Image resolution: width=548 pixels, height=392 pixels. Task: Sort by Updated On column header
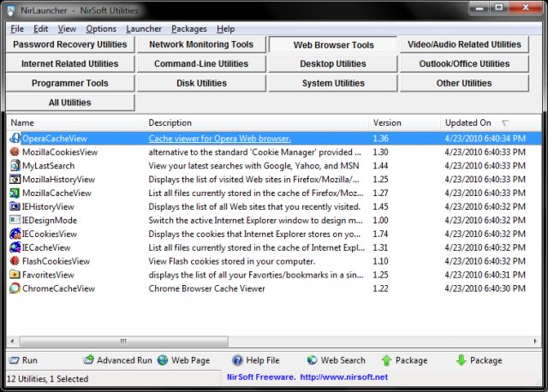[491, 122]
